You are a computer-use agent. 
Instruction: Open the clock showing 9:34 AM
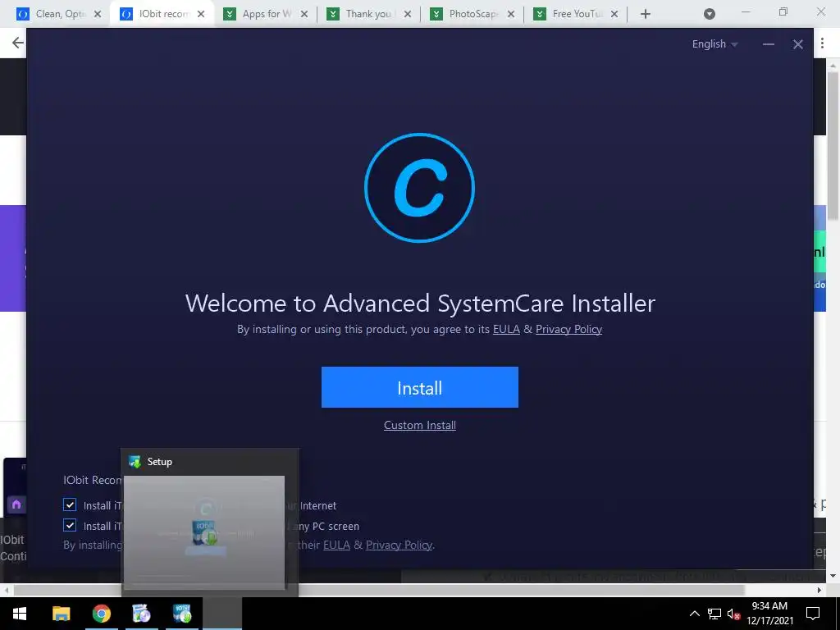pyautogui.click(x=769, y=614)
